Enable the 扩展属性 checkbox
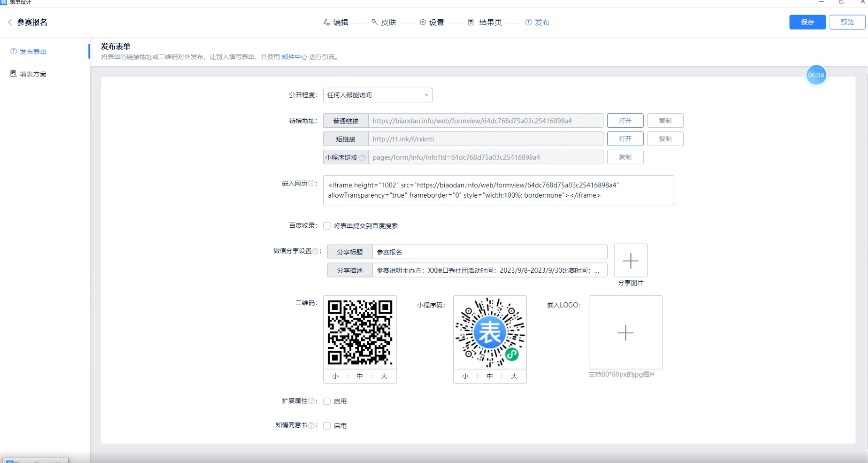Image resolution: width=868 pixels, height=463 pixels. coord(327,401)
